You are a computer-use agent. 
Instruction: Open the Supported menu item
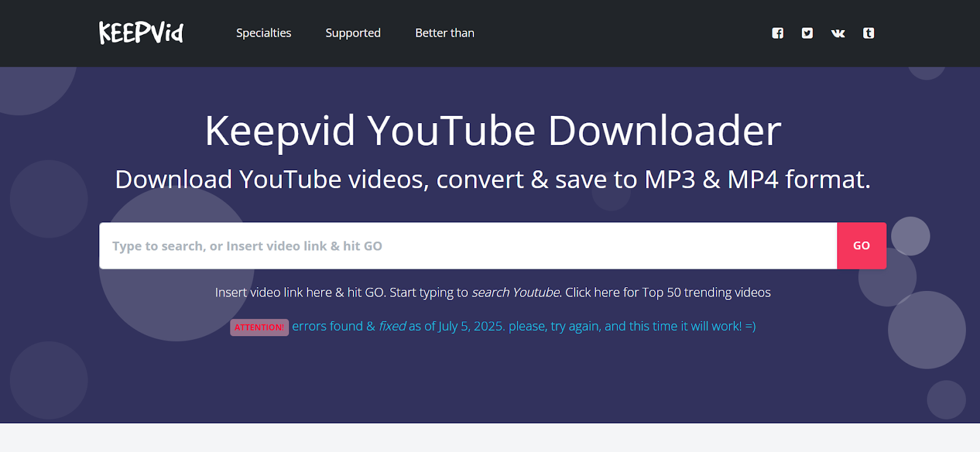353,33
